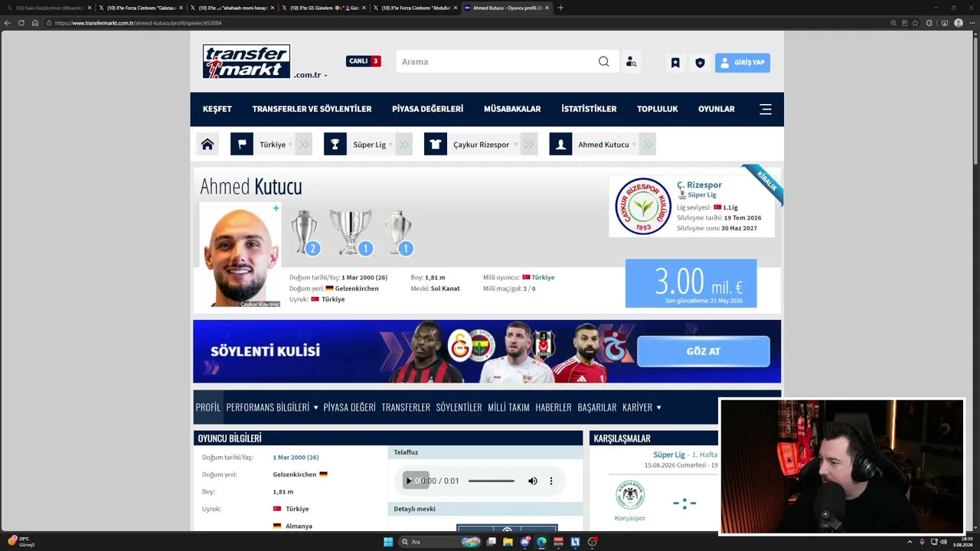The width and height of the screenshot is (980, 551).
Task: Open Microsoft Edge from the taskbar
Action: coord(541,542)
